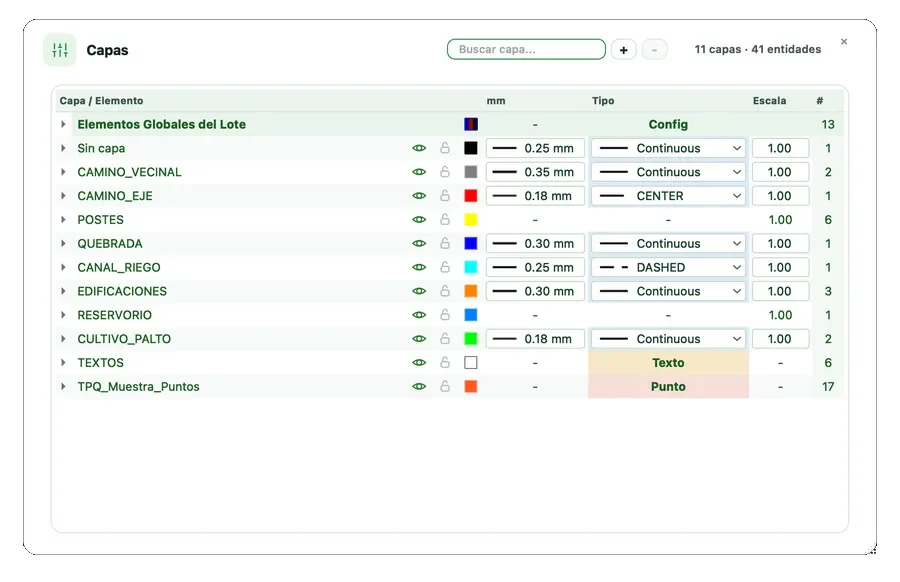The height and width of the screenshot is (582, 900).
Task: Click the Buscar capa search field
Action: coord(526,49)
